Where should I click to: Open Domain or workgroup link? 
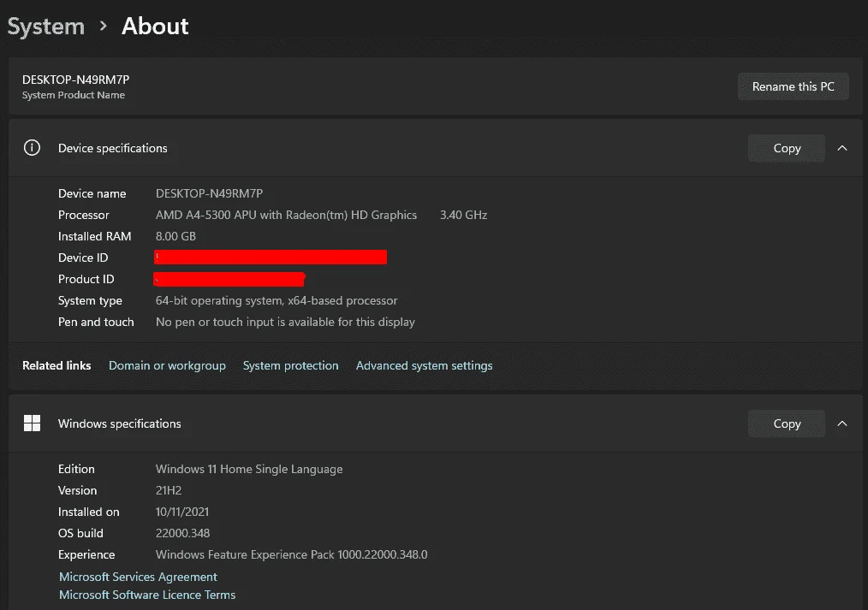point(167,365)
